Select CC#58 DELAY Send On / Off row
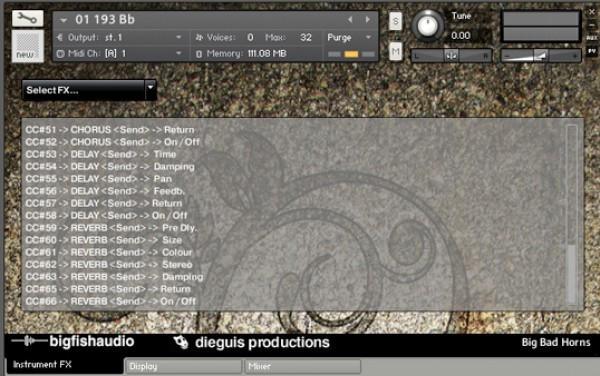This screenshot has width=600, height=376. tap(106, 215)
